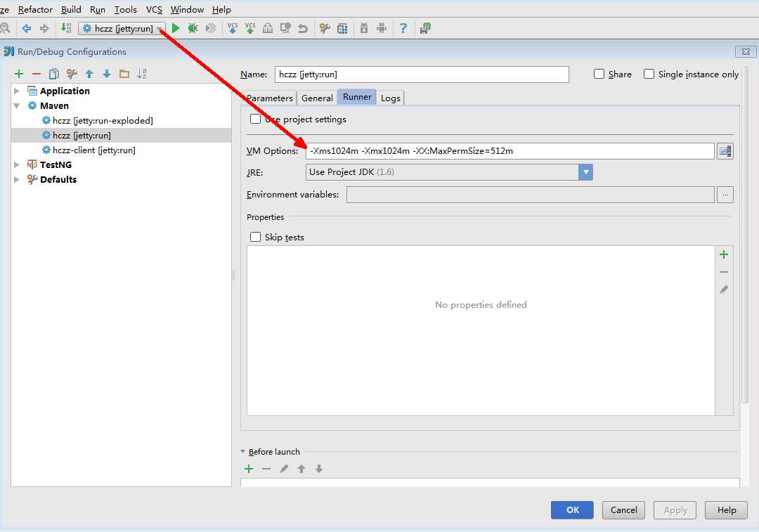
Task: Click the Android AVD Manager robot icon
Action: point(382,28)
